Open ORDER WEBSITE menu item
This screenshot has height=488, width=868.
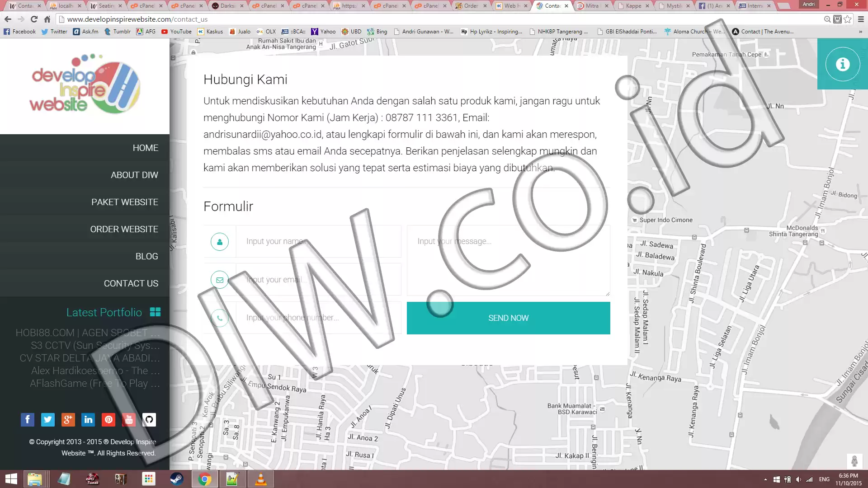[x=124, y=229]
